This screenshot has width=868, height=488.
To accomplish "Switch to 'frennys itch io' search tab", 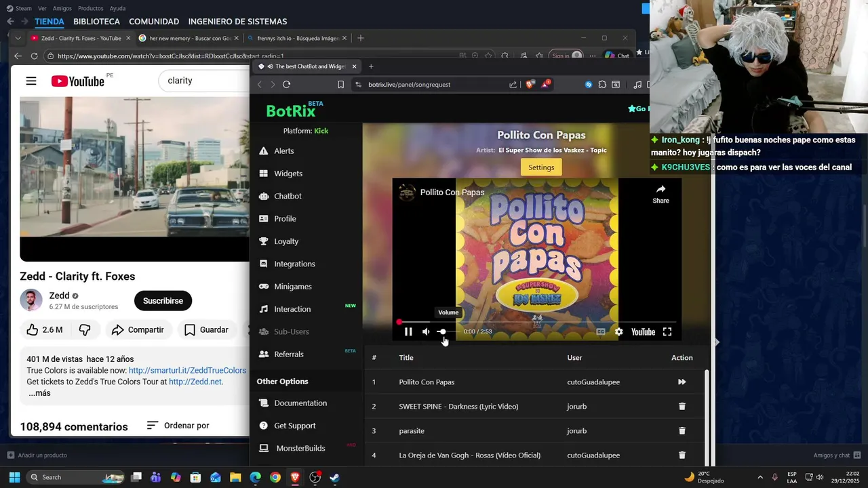I will tap(296, 38).
